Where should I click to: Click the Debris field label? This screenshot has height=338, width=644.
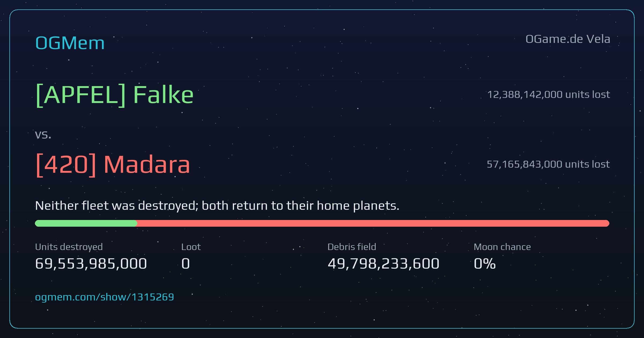click(x=352, y=247)
